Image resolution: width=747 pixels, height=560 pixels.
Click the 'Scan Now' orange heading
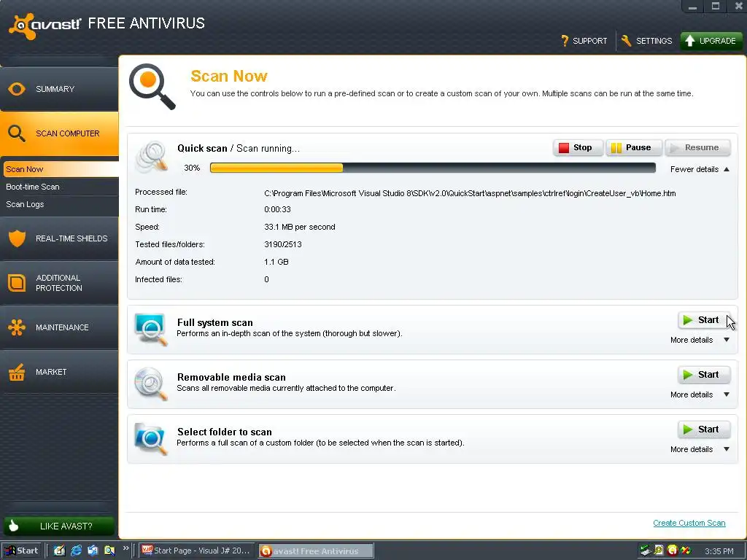pos(228,76)
